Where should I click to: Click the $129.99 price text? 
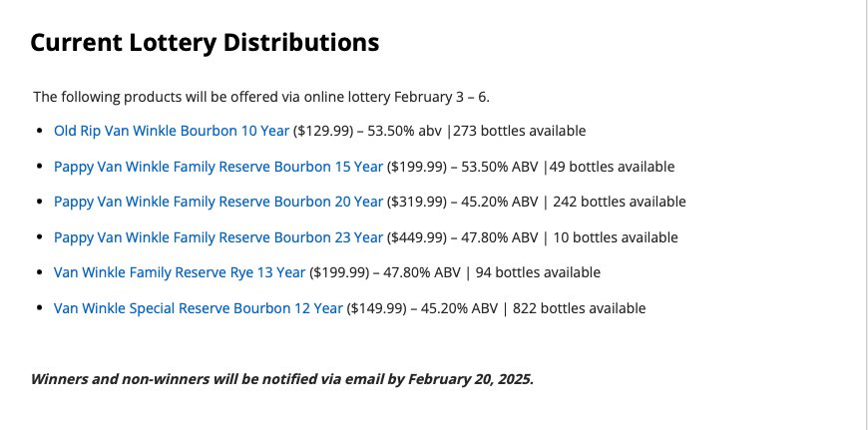click(x=322, y=131)
